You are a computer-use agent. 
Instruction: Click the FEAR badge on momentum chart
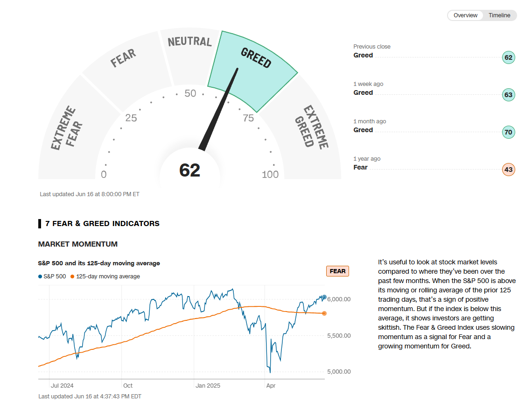[337, 271]
